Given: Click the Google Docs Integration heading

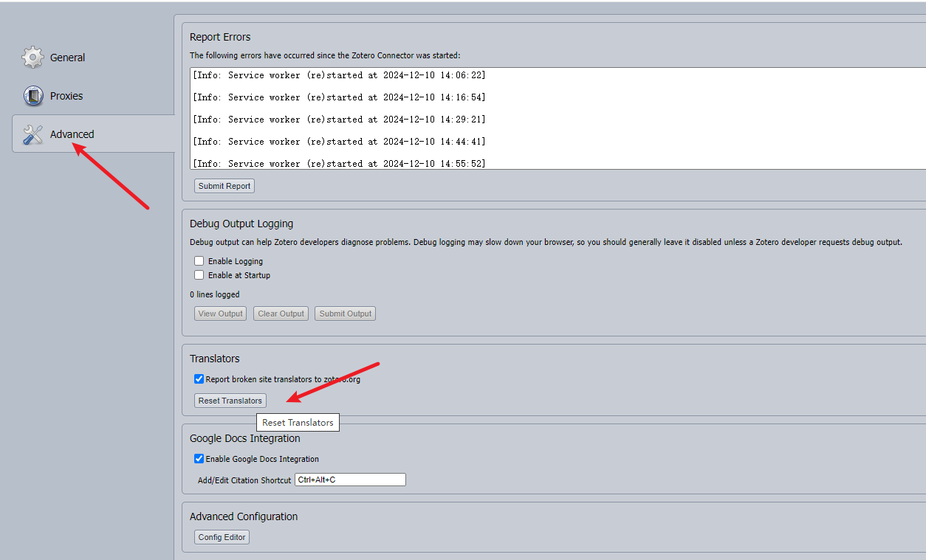Looking at the screenshot, I should (x=245, y=438).
